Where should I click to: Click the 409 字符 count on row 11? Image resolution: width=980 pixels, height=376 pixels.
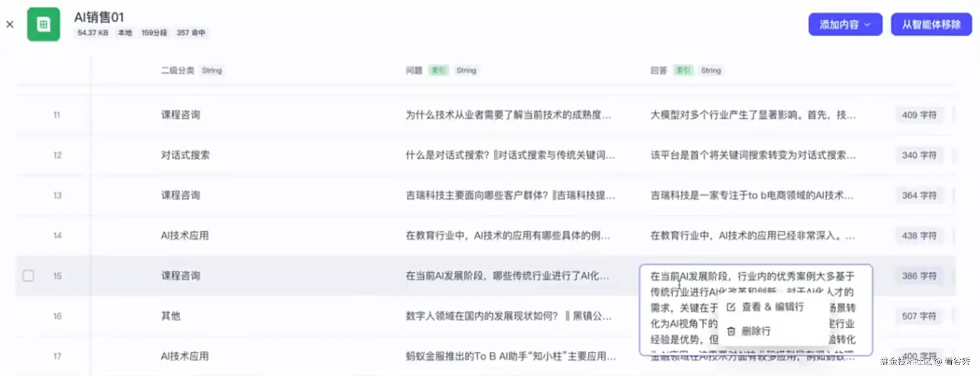click(919, 114)
